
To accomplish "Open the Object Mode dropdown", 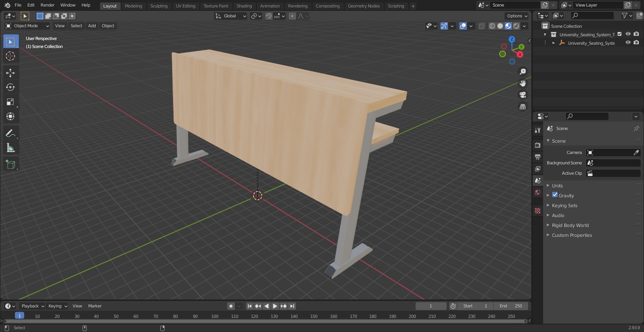I will tap(27, 26).
